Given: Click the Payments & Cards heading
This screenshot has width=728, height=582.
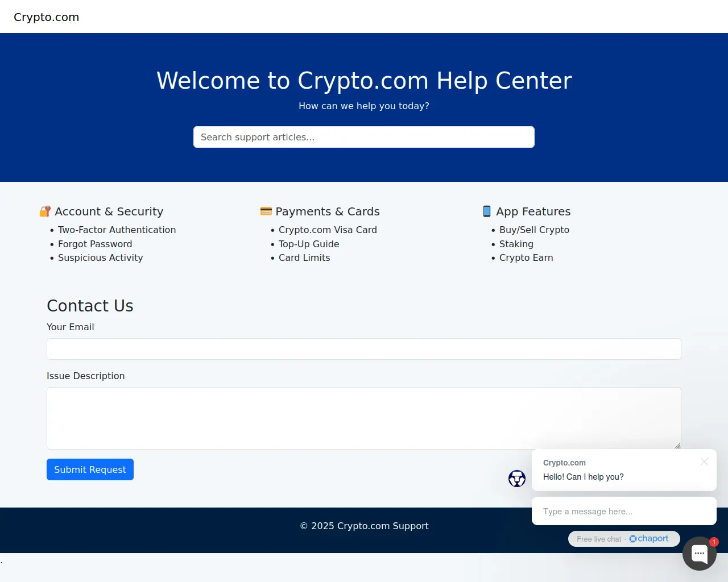Looking at the screenshot, I should click(328, 211).
